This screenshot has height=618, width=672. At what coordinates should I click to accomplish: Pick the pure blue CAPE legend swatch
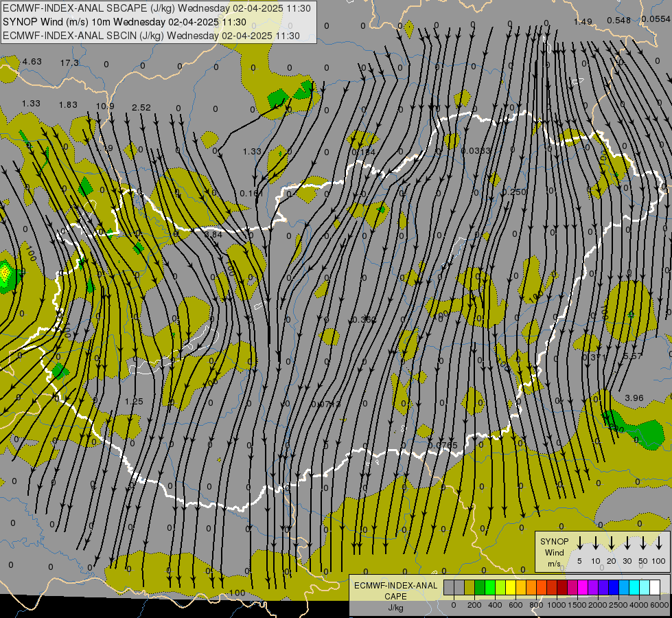coord(613,587)
